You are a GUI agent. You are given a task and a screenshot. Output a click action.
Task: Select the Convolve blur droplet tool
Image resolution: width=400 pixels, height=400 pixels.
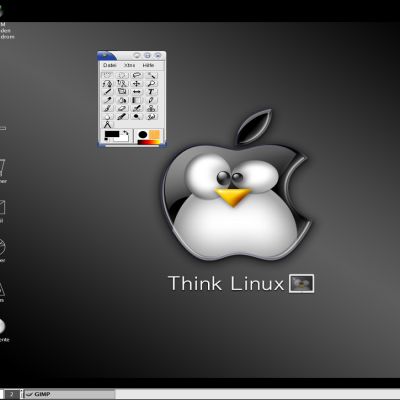107,117
